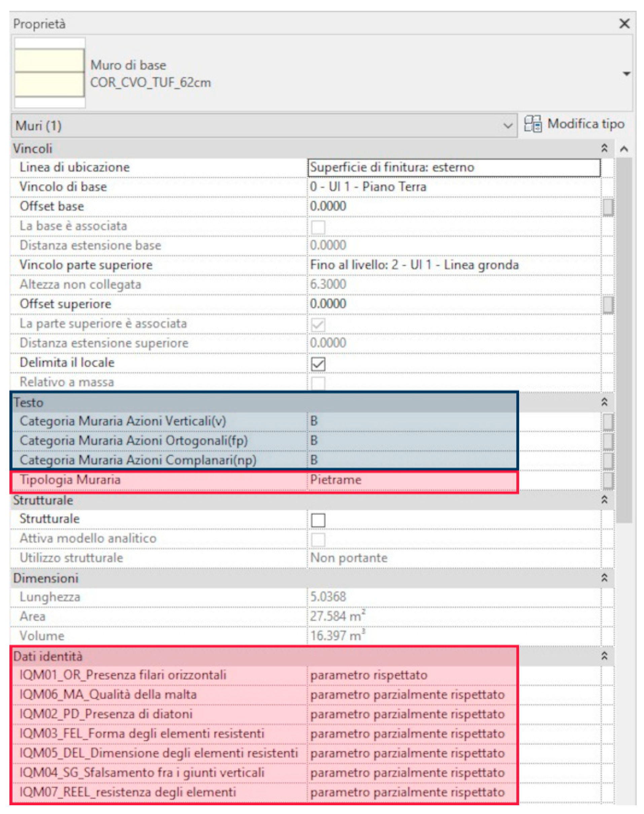Click associate button for Azioni Ortogonali(fp)
Image resolution: width=644 pixels, height=814 pixels.
tap(607, 441)
